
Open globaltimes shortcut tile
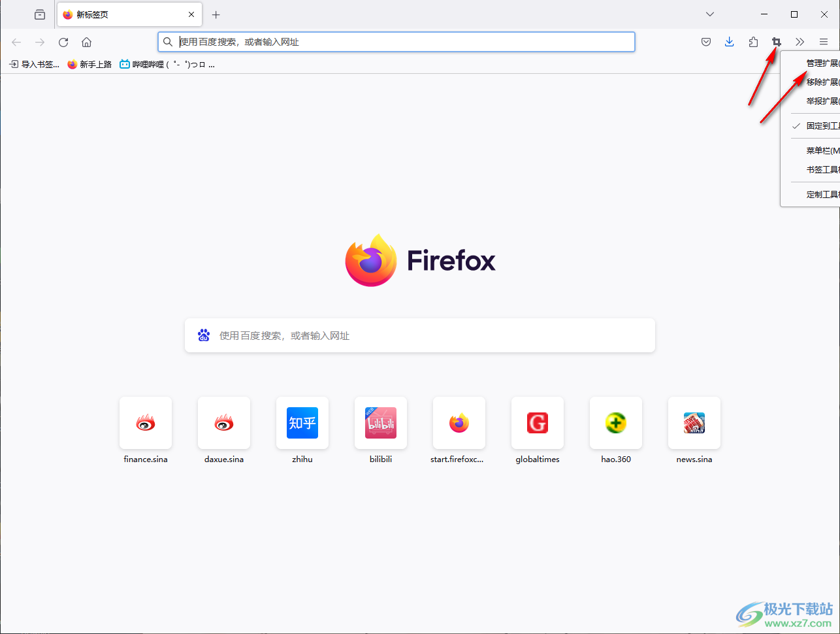click(538, 423)
